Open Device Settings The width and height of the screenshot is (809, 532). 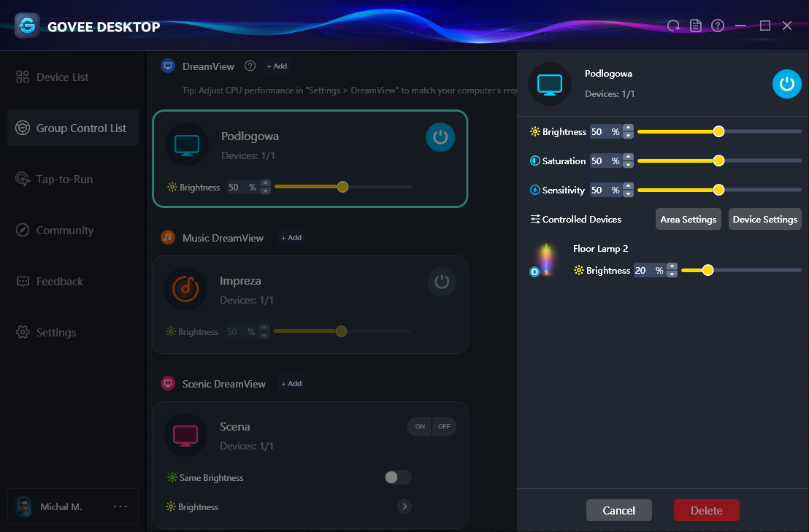764,219
